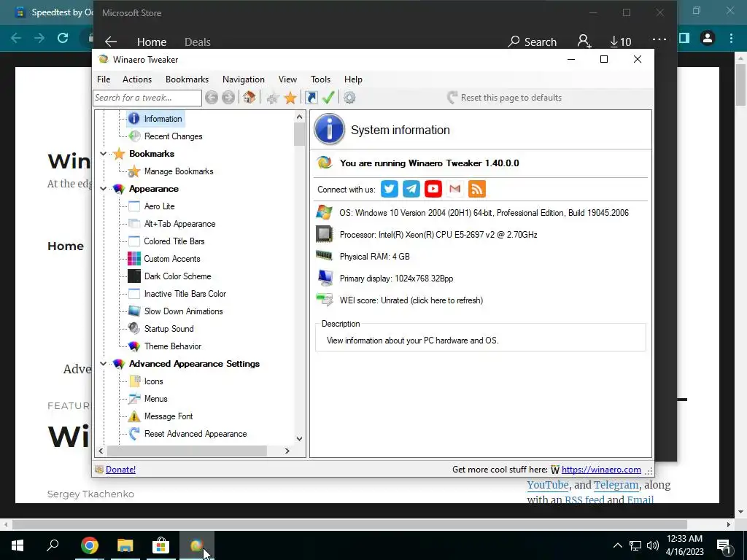
Task: Open settings via the gear toolbar icon
Action: coord(349,98)
